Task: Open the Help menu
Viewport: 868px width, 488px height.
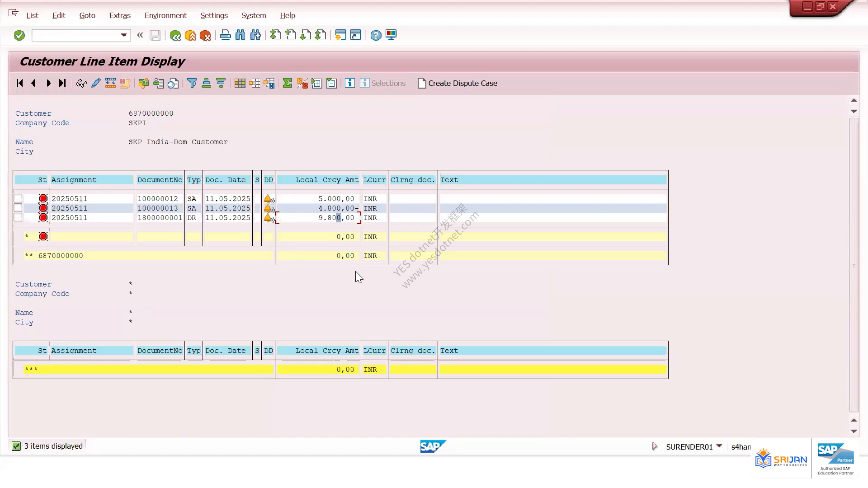Action: point(288,15)
